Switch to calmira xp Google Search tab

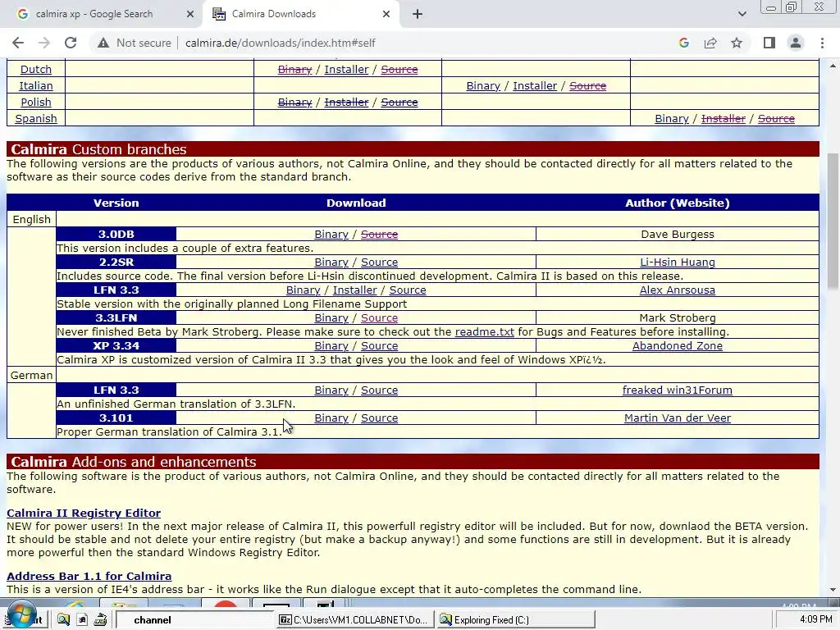(102, 15)
